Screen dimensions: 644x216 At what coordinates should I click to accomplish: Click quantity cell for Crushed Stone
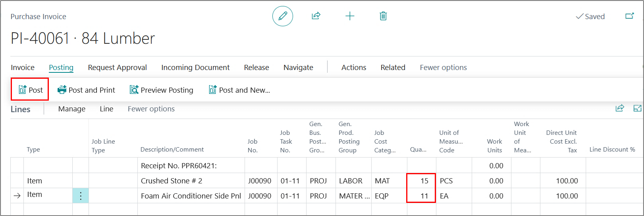[x=421, y=181]
